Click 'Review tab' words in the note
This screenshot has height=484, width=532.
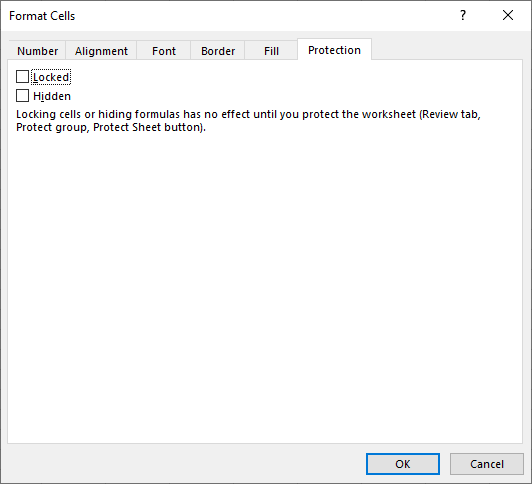(450, 114)
